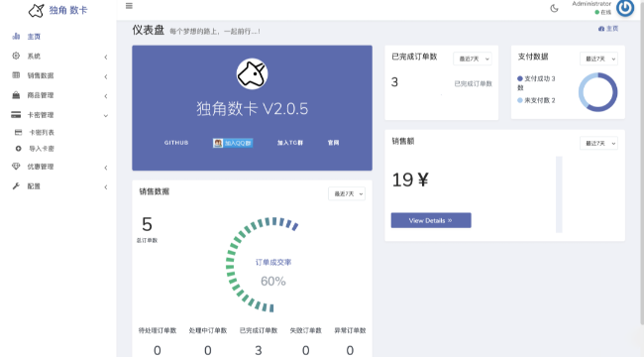Toggle 支付成功数 legend item

(x=536, y=82)
